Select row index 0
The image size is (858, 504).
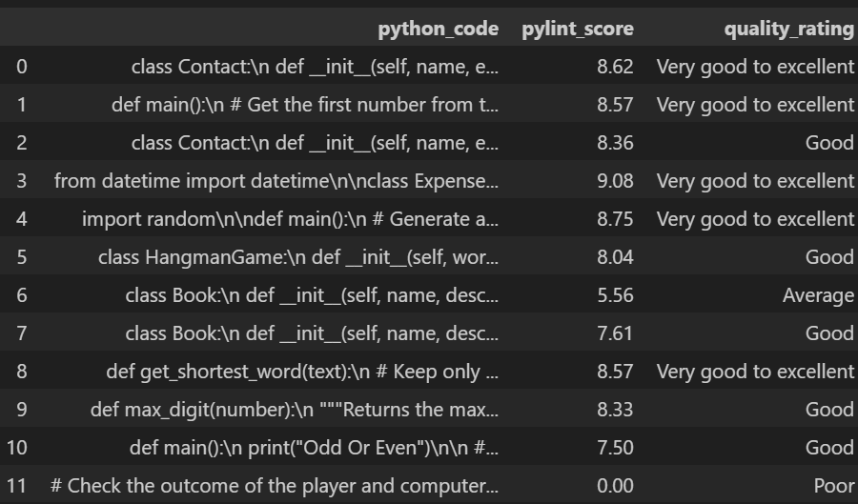pos(21,67)
